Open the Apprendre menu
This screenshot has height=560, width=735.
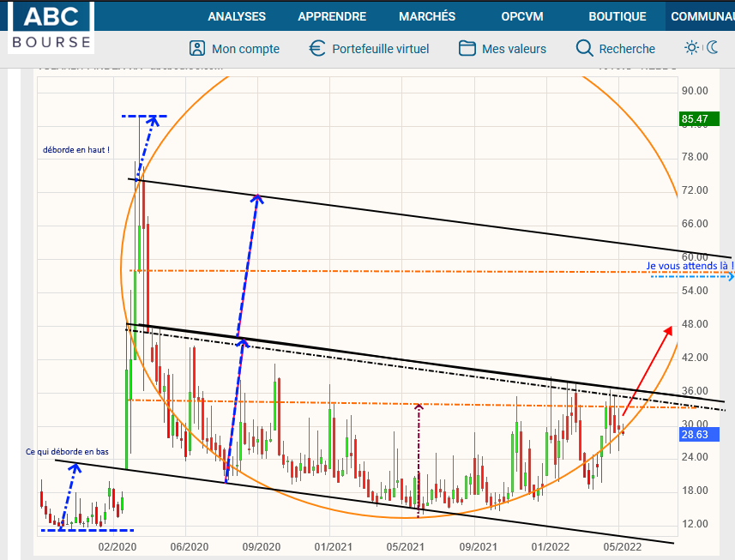point(332,16)
